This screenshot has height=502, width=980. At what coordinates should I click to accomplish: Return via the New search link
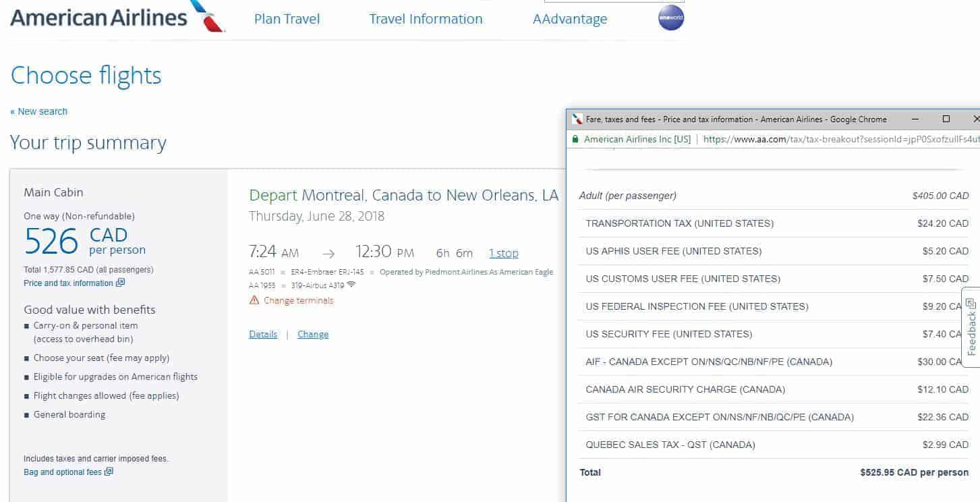click(38, 111)
